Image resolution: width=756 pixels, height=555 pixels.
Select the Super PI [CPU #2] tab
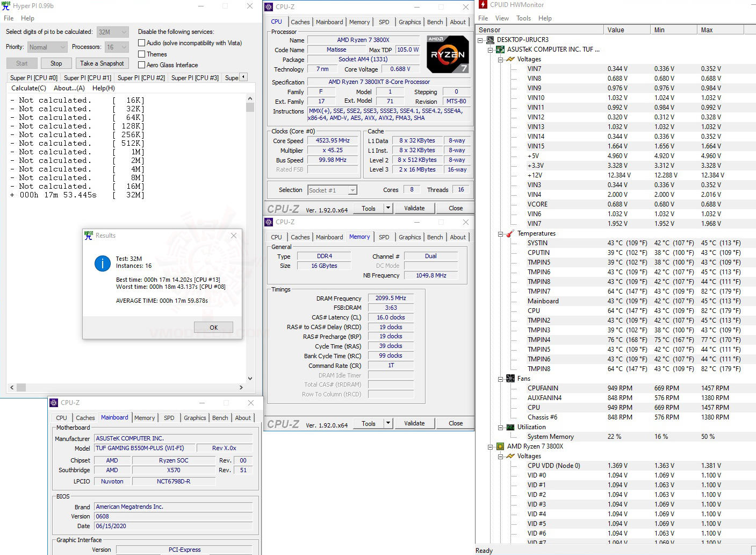point(141,78)
